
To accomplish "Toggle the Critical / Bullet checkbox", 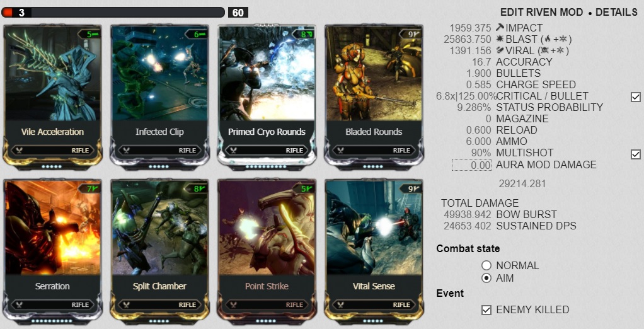I will (x=635, y=96).
